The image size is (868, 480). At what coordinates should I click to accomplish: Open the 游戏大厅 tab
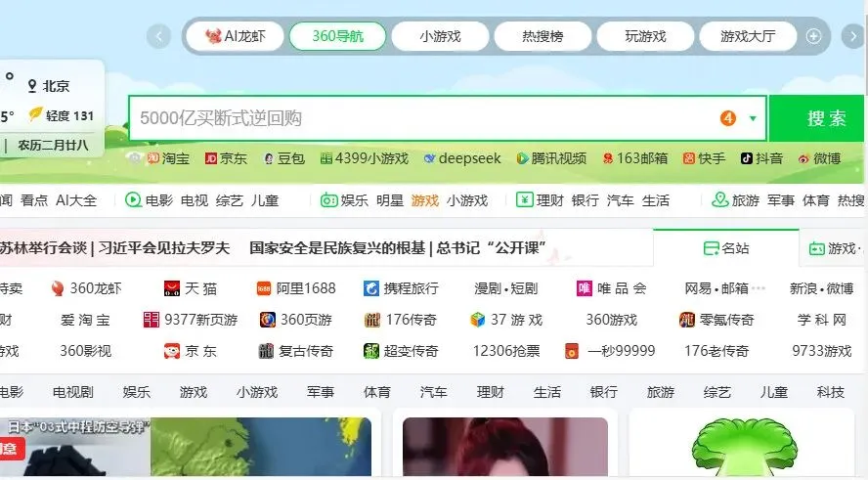[748, 36]
